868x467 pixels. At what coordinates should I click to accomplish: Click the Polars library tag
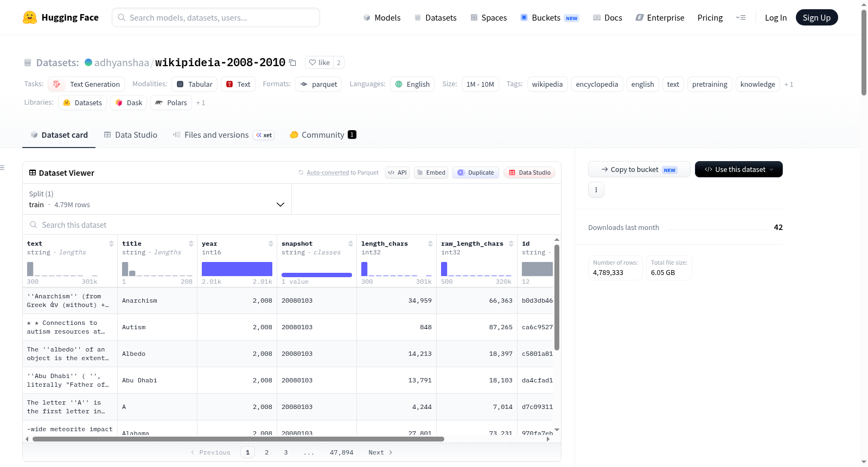(171, 103)
